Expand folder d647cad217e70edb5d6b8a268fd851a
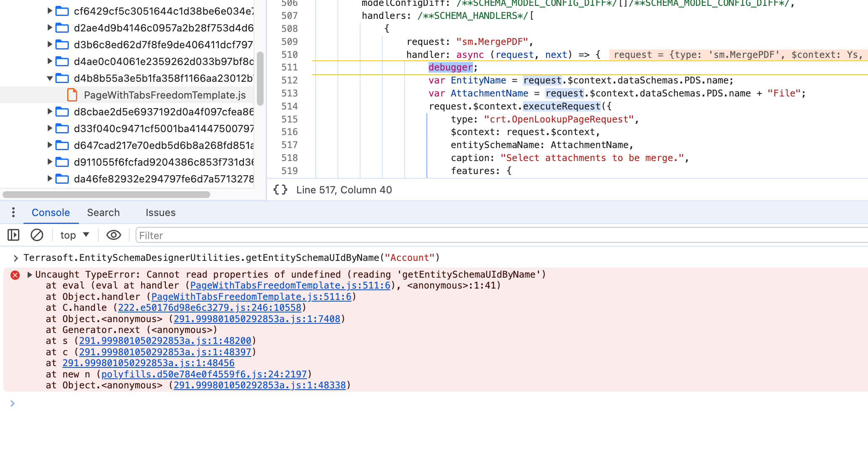The image size is (868, 458). (50, 145)
